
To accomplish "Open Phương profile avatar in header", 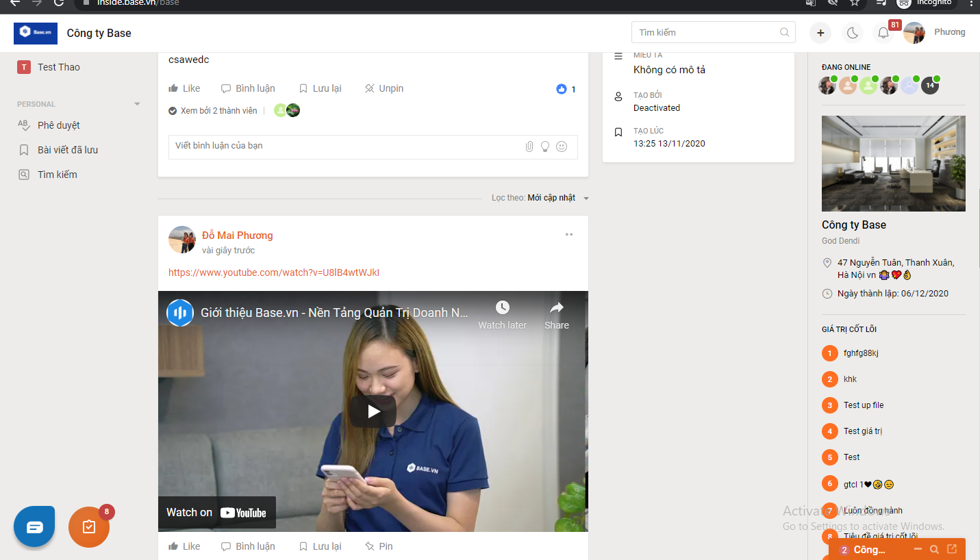I will click(914, 33).
